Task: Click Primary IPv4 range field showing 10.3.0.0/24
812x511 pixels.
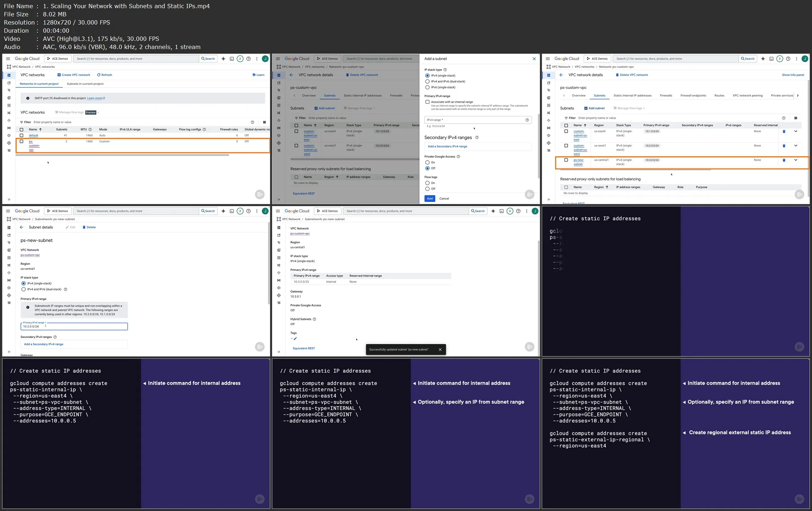Action: tap(74, 326)
